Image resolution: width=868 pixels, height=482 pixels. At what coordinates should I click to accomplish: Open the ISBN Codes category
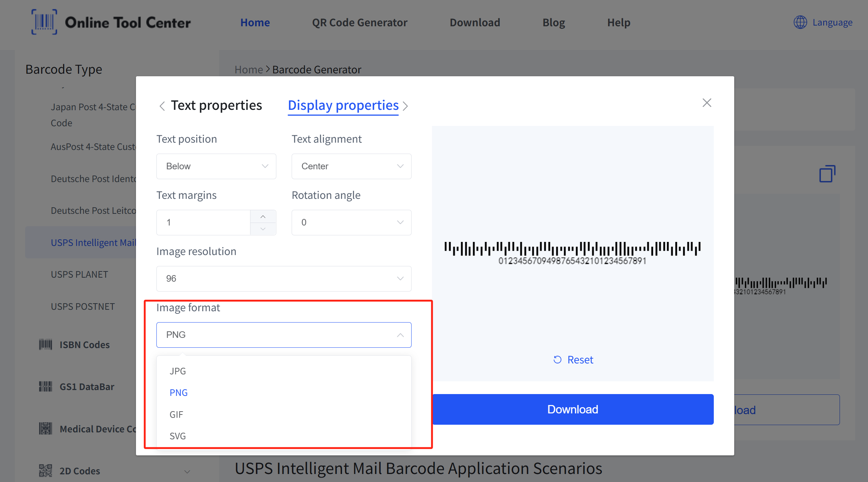[x=85, y=345]
